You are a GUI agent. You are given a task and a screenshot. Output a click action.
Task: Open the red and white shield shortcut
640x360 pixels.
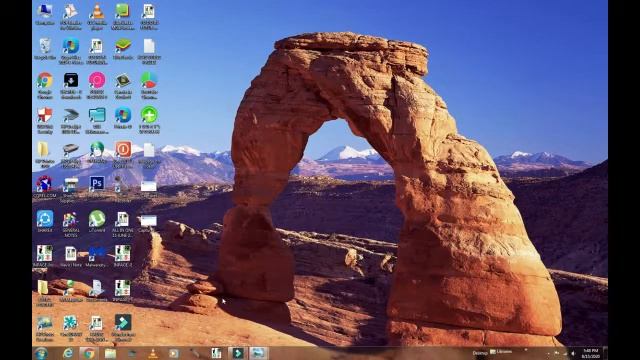click(x=44, y=121)
